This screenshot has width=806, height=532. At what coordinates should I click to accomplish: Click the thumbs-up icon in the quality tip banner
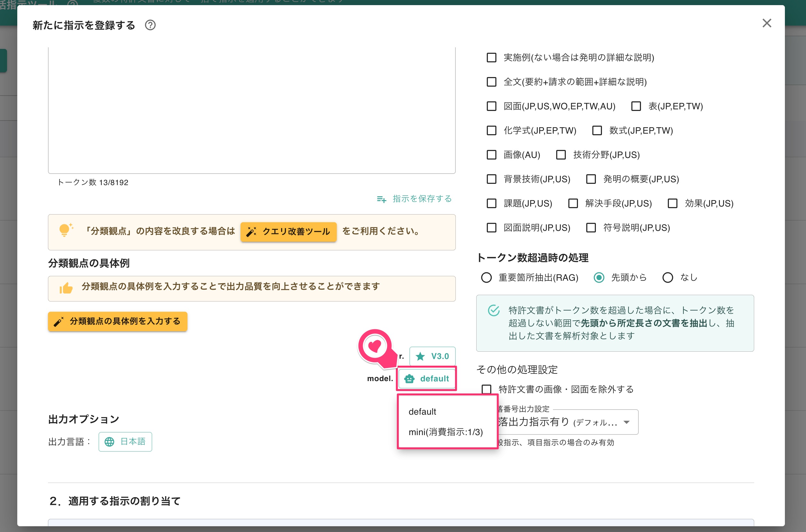coord(65,288)
